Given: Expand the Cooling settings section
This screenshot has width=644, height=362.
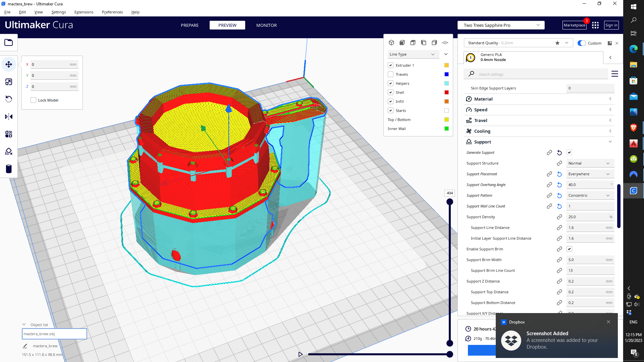Looking at the screenshot, I should pyautogui.click(x=539, y=131).
